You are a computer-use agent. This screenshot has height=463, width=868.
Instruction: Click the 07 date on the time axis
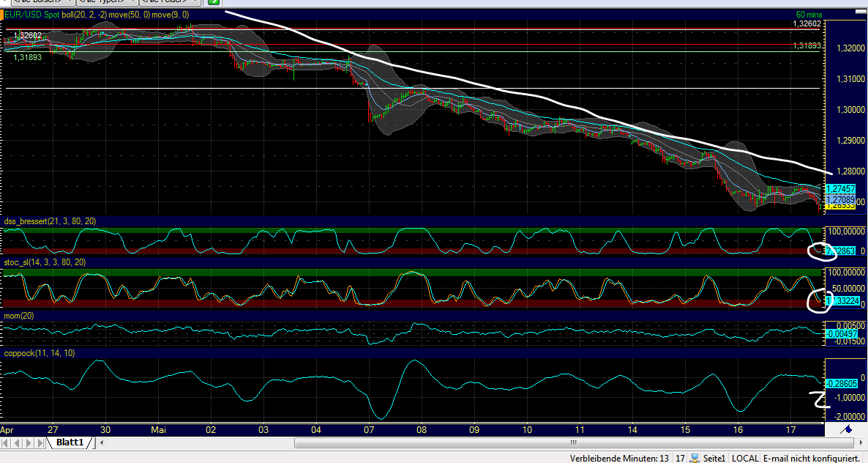click(369, 430)
